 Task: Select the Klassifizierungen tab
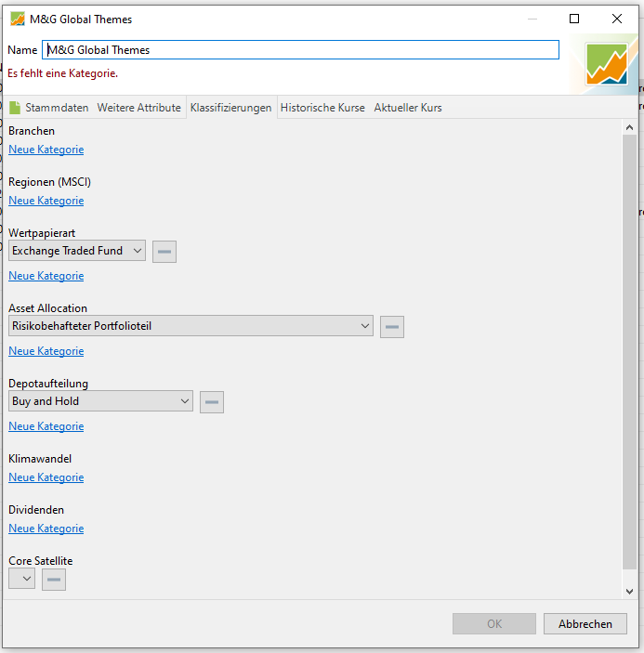pyautogui.click(x=231, y=108)
